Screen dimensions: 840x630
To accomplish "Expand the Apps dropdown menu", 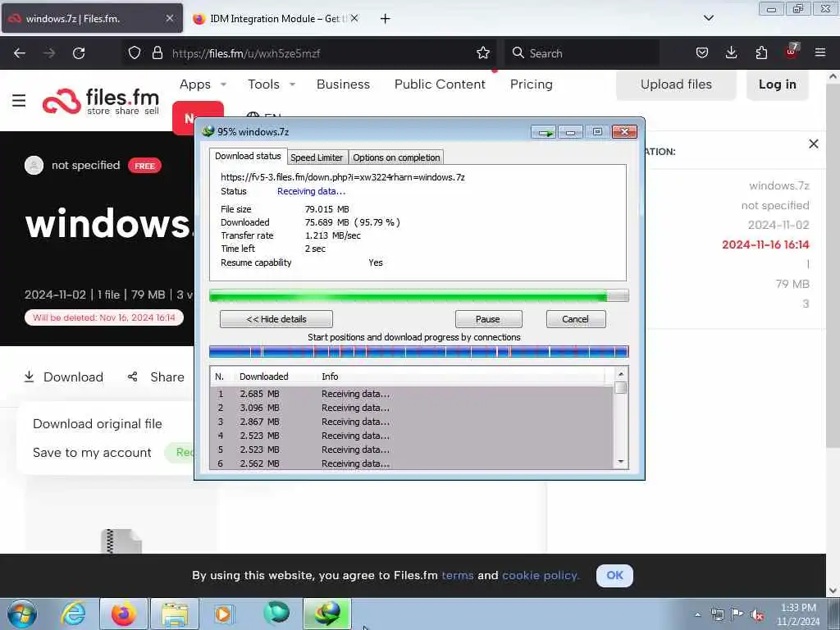I will [203, 84].
